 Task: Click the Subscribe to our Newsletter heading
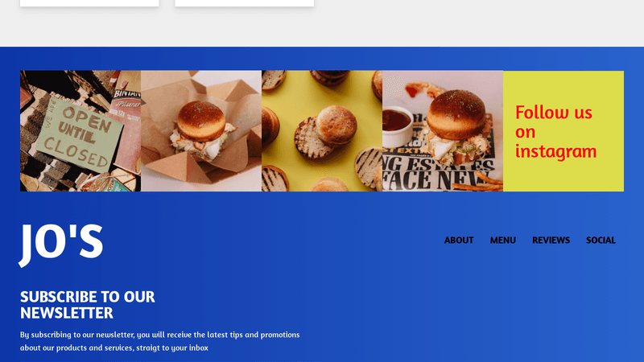coord(88,305)
